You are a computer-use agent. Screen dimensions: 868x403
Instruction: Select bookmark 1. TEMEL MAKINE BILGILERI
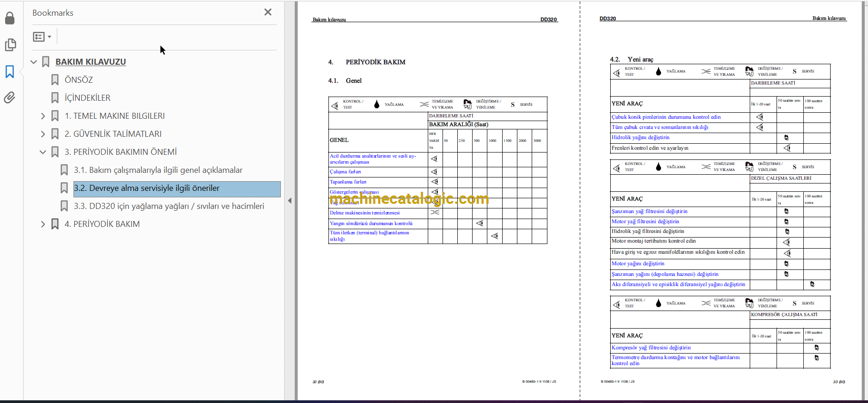[115, 116]
